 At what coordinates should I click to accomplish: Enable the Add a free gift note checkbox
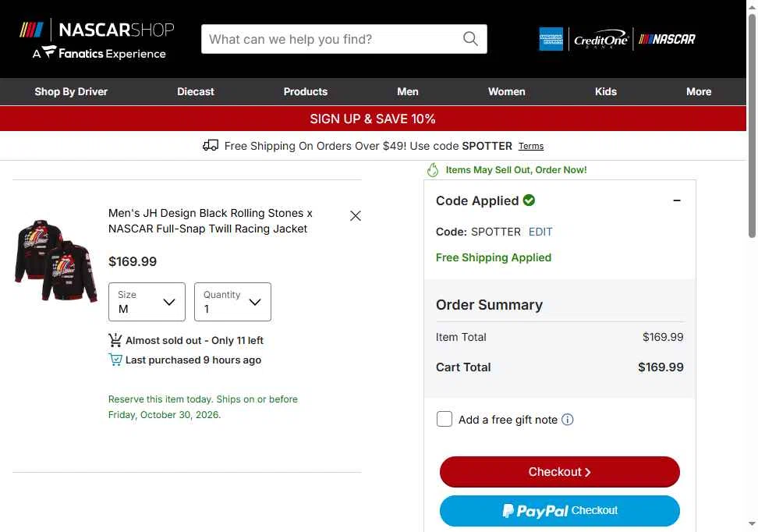(x=445, y=419)
